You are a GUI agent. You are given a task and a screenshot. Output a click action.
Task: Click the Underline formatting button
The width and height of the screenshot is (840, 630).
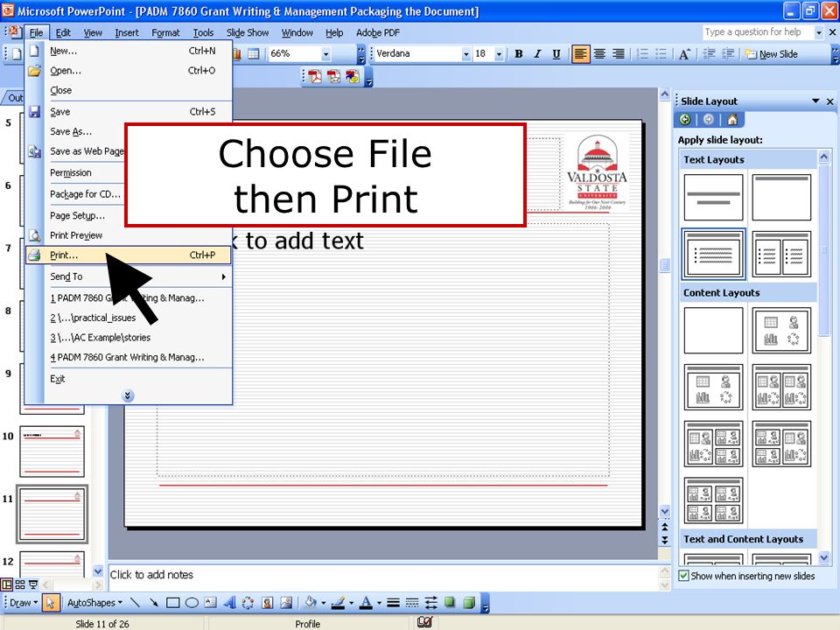tap(556, 54)
